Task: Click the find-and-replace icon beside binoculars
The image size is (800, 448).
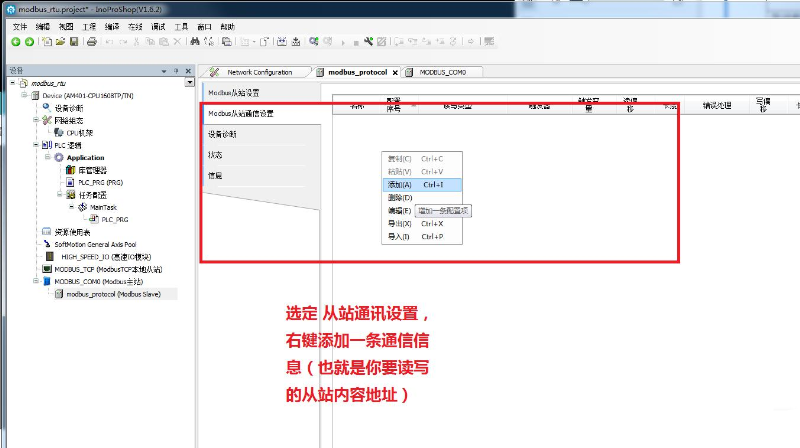Action: click(x=209, y=42)
